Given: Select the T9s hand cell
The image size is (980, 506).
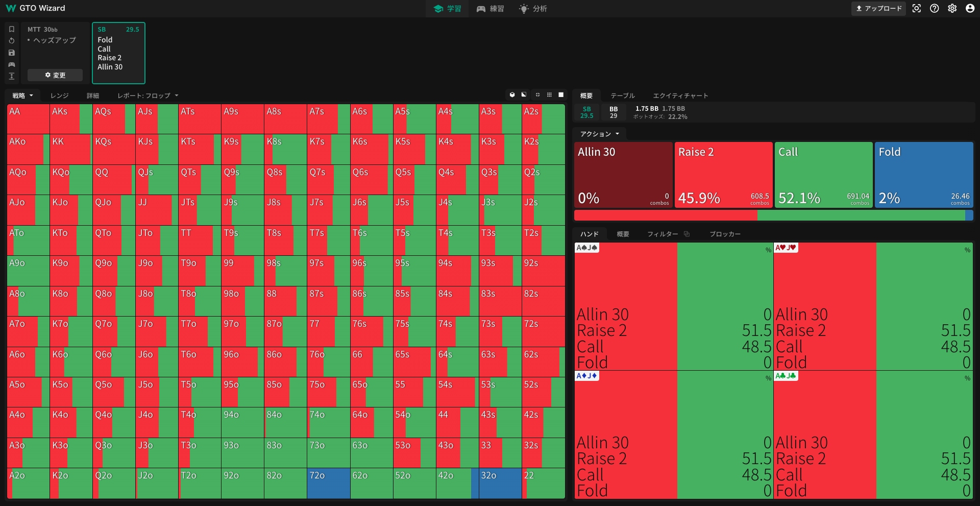Looking at the screenshot, I should (x=243, y=240).
